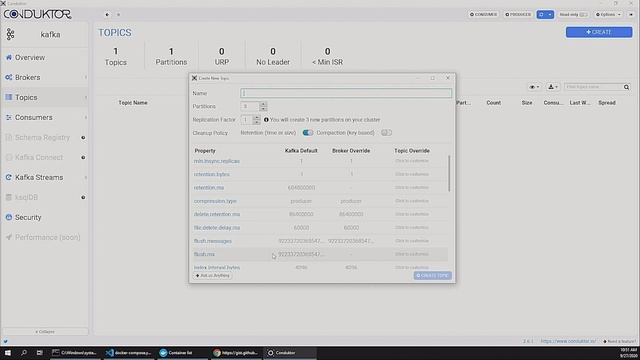Click the topic Name input field
640x360 pixels.
click(346, 93)
